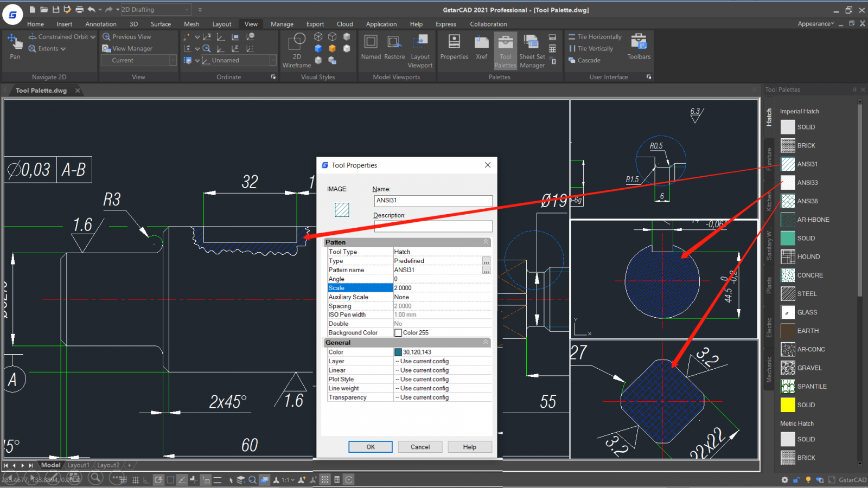Viewport: 868px width, 488px height.
Task: Toggle lineweight display in status bar
Action: pos(218,480)
